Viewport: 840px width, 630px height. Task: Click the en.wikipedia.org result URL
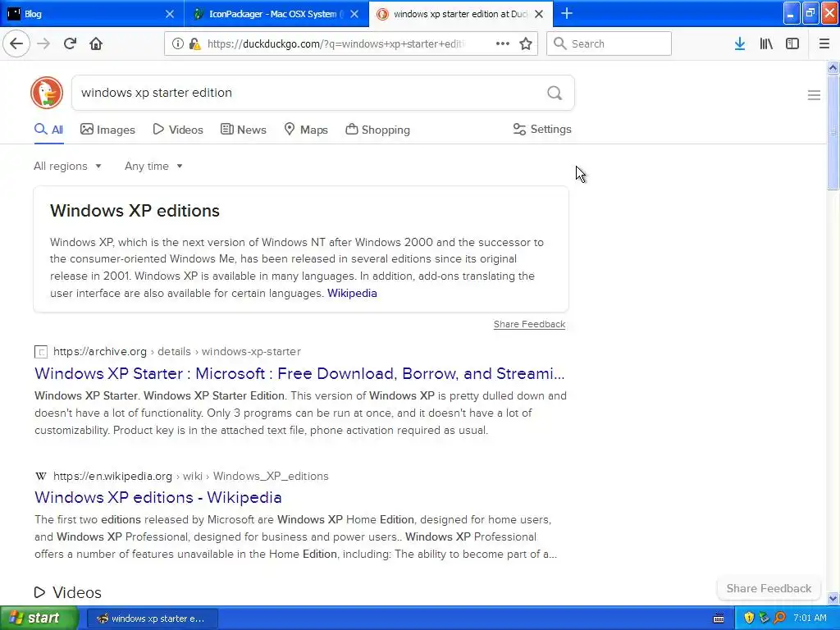pyautogui.click(x=190, y=477)
